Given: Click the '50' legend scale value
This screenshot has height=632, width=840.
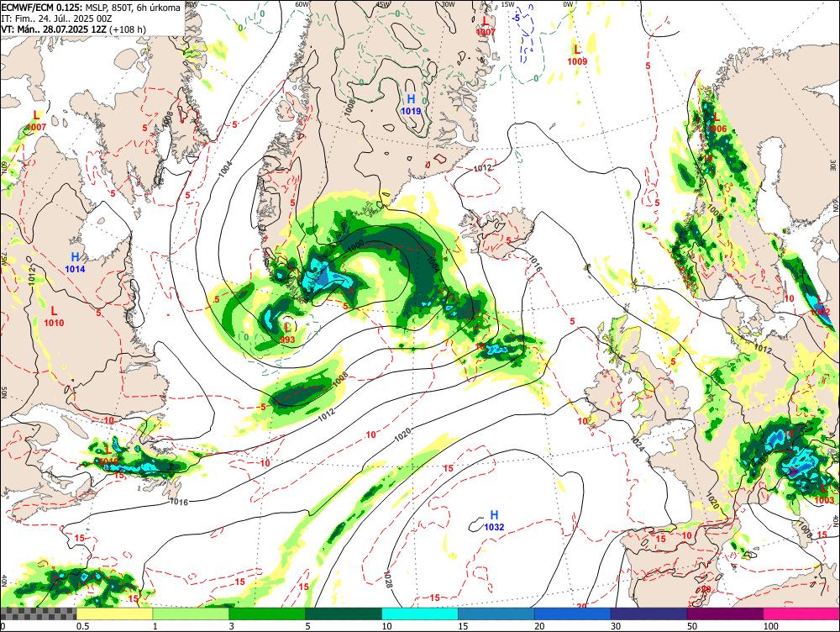Looking at the screenshot, I should coord(692,626).
